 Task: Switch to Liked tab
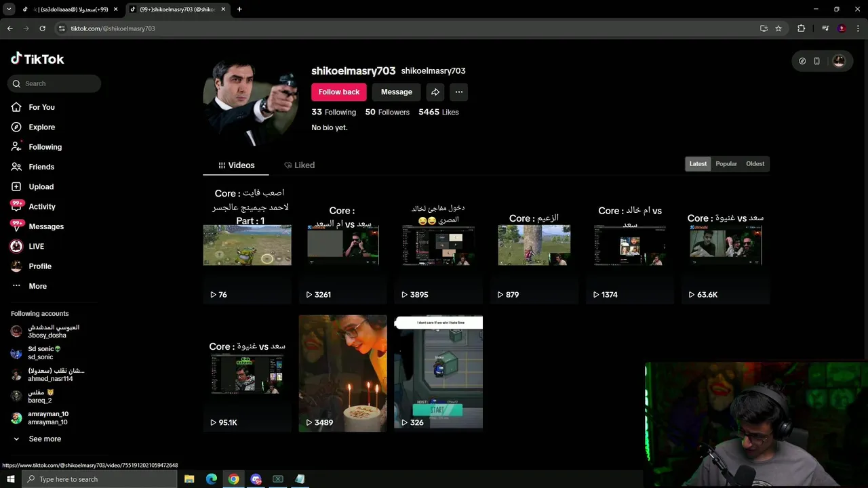point(299,165)
